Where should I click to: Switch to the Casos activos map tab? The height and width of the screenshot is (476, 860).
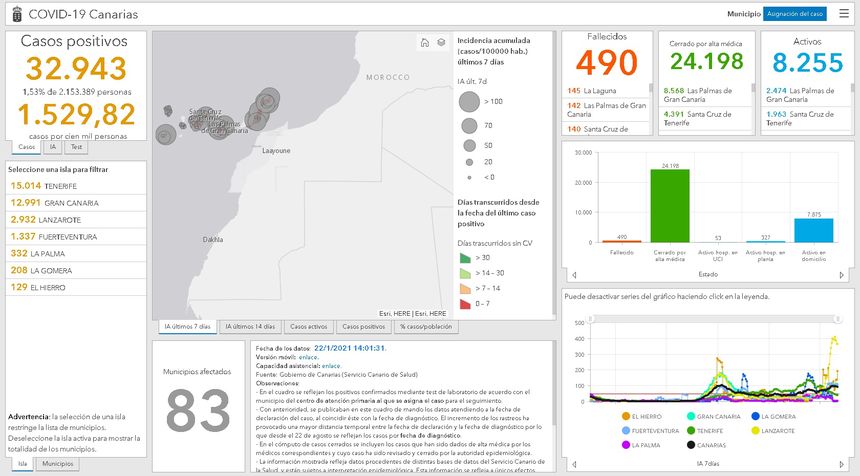point(308,327)
